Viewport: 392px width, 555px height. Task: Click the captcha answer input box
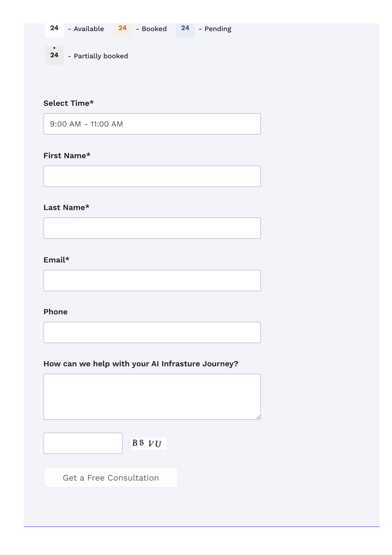click(x=83, y=443)
